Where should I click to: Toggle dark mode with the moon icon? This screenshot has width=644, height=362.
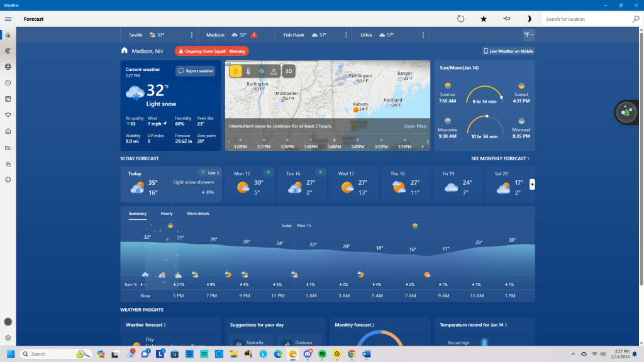click(529, 19)
